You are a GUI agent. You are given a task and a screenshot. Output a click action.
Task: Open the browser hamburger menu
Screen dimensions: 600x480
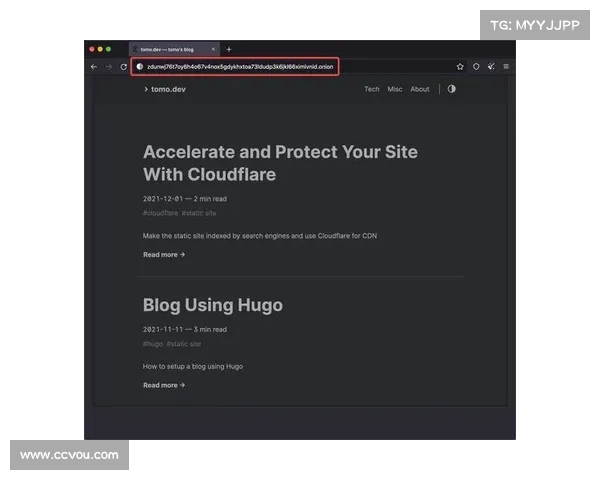506,67
